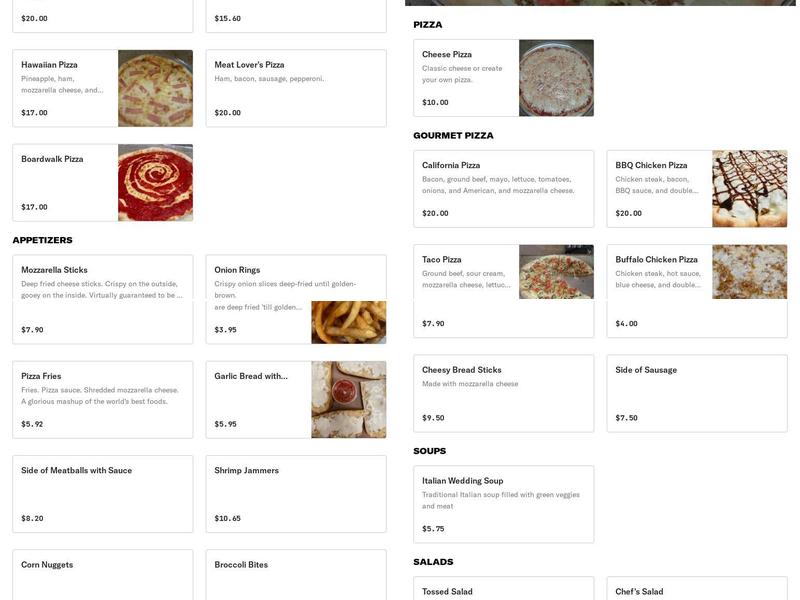Select the Tossed Salad option
Screen dimensions: 800x600
(x=505, y=590)
